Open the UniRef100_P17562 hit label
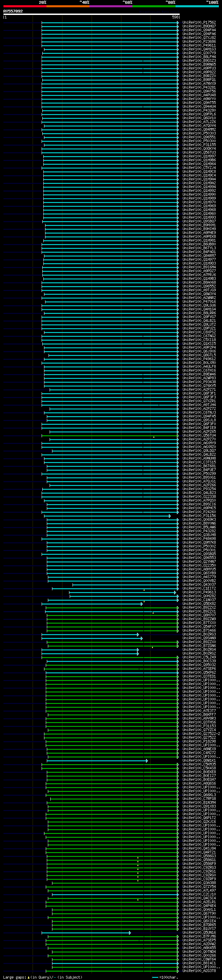Screen dimensions: 222x980 [x=199, y=23]
